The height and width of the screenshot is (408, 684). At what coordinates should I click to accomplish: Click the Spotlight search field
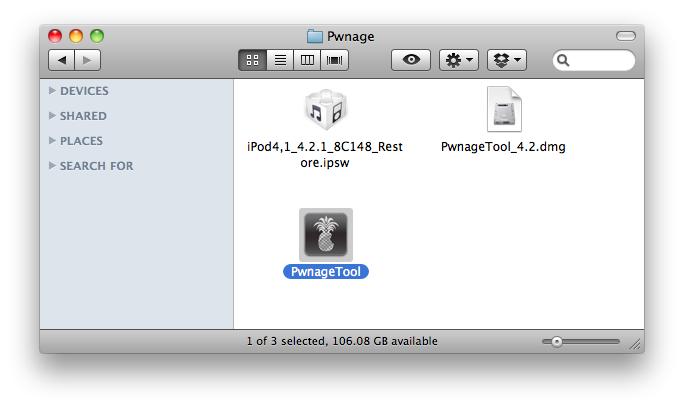coord(594,60)
